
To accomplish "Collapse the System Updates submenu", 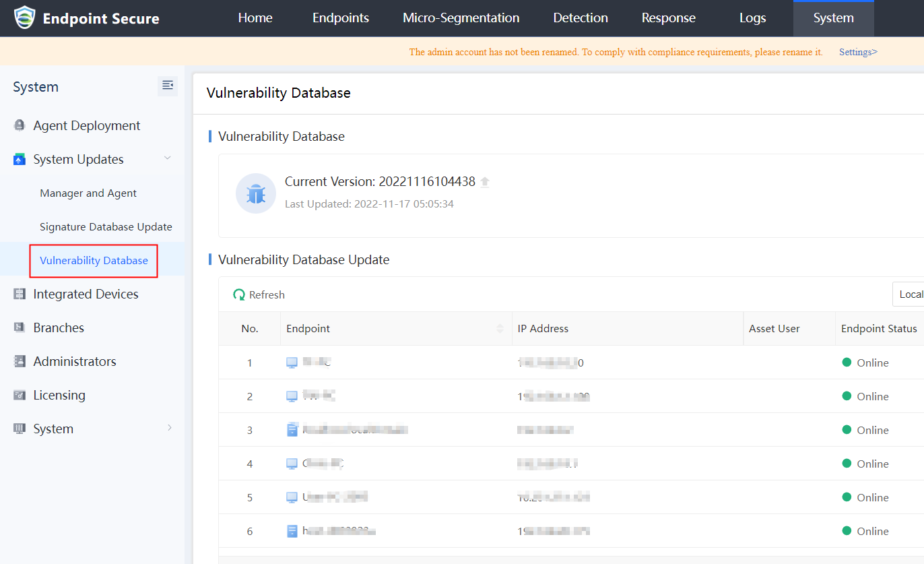I will click(x=168, y=158).
